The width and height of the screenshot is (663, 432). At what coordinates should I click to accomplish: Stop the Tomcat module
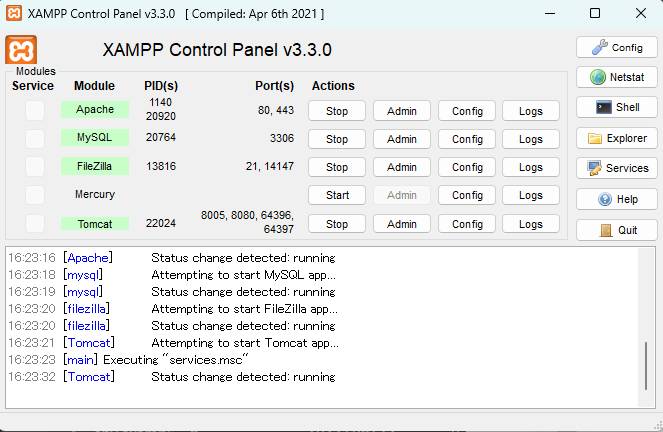point(337,224)
